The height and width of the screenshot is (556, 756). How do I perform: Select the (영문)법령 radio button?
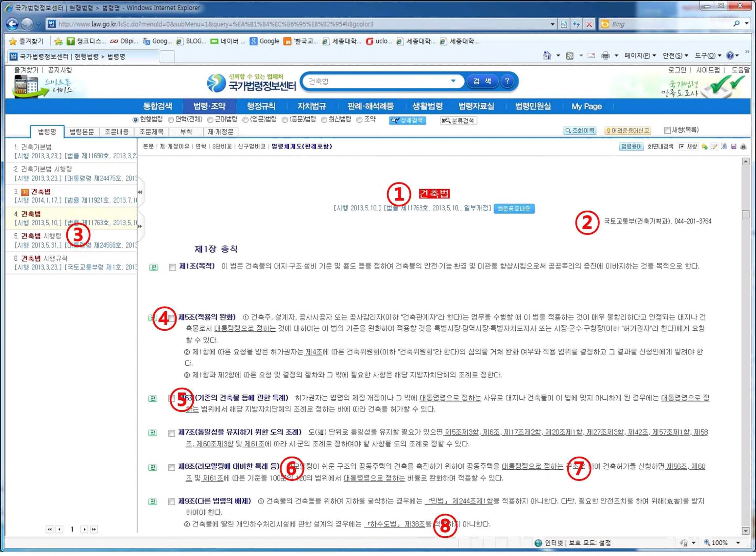coord(245,120)
